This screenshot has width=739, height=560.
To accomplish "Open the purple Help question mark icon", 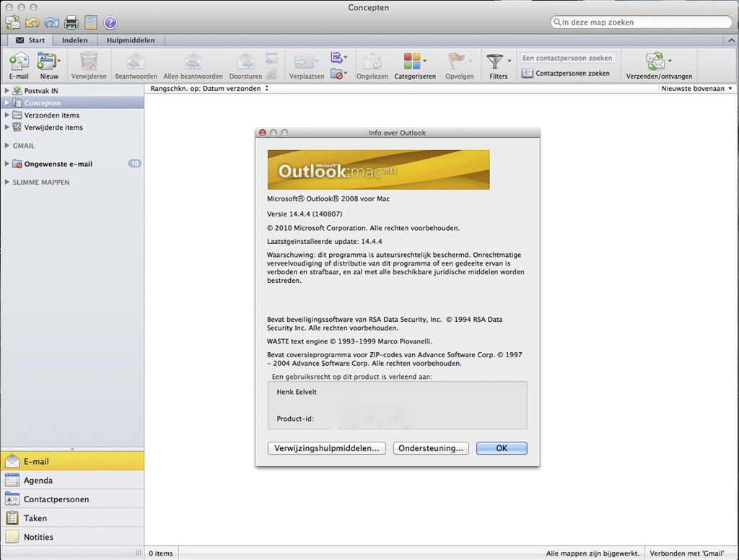I will click(110, 22).
